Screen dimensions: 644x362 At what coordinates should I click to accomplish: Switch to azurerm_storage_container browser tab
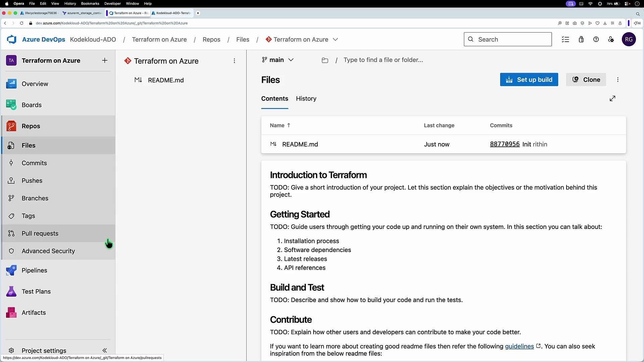click(83, 13)
